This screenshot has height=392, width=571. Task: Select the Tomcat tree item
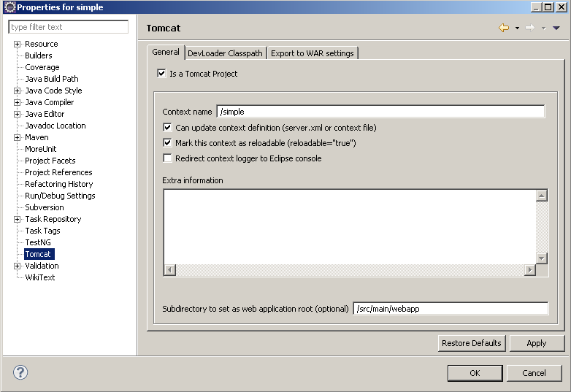click(38, 254)
